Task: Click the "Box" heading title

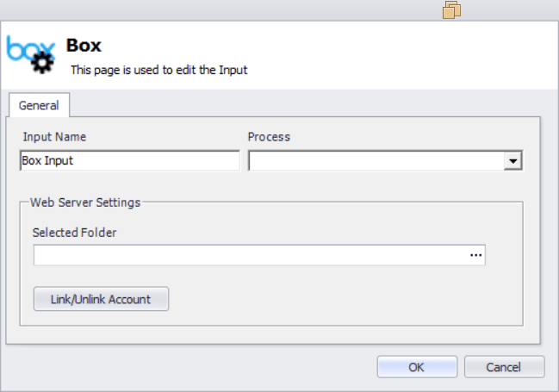Action: tap(84, 46)
